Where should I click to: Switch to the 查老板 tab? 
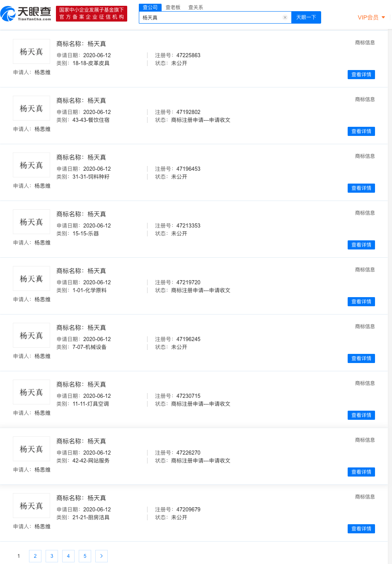[173, 7]
